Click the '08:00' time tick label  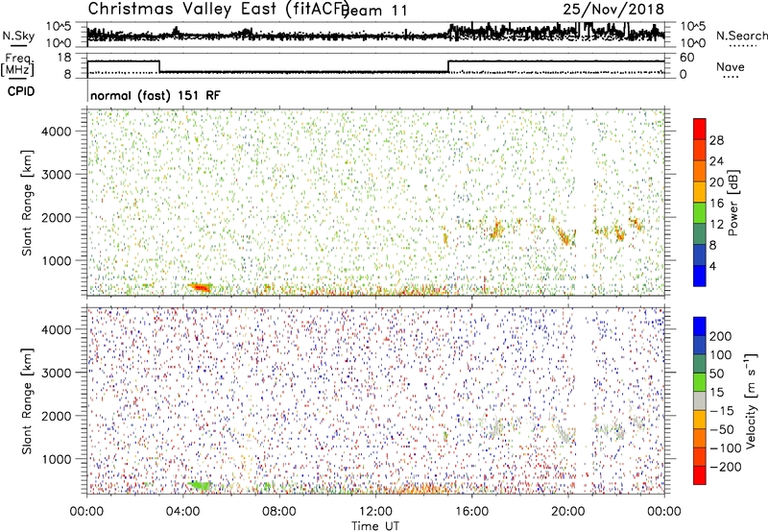[x=279, y=512]
